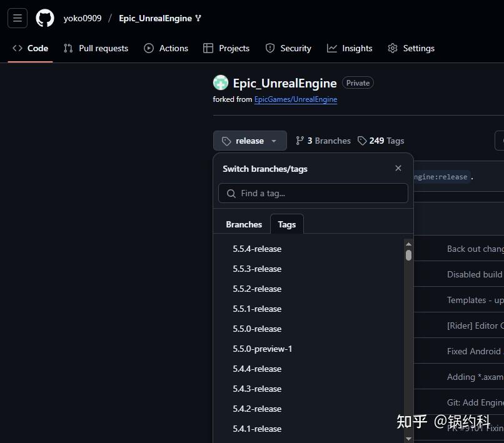
Task: Select the 5.4.2-release tag
Action: point(257,409)
